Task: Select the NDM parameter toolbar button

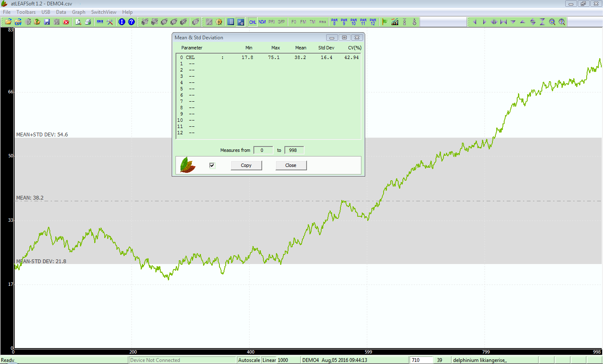Action: click(x=262, y=22)
